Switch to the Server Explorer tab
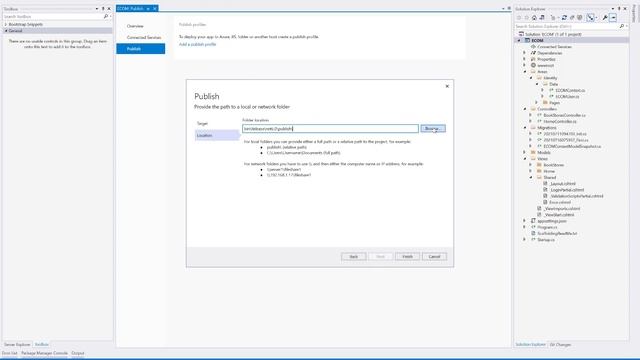Screen dimensions: 640x360 click(17, 344)
